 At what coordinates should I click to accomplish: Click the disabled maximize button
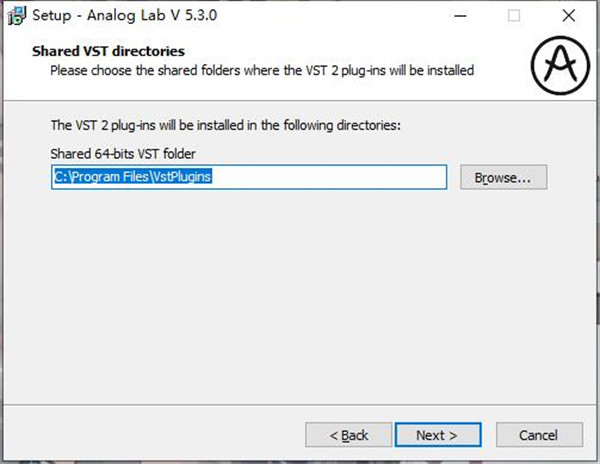pos(514,16)
